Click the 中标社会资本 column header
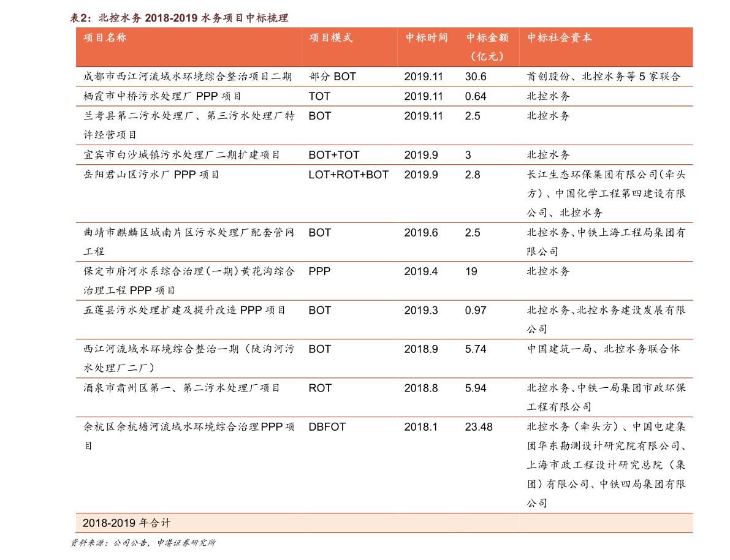The width and height of the screenshot is (730, 560). [559, 38]
